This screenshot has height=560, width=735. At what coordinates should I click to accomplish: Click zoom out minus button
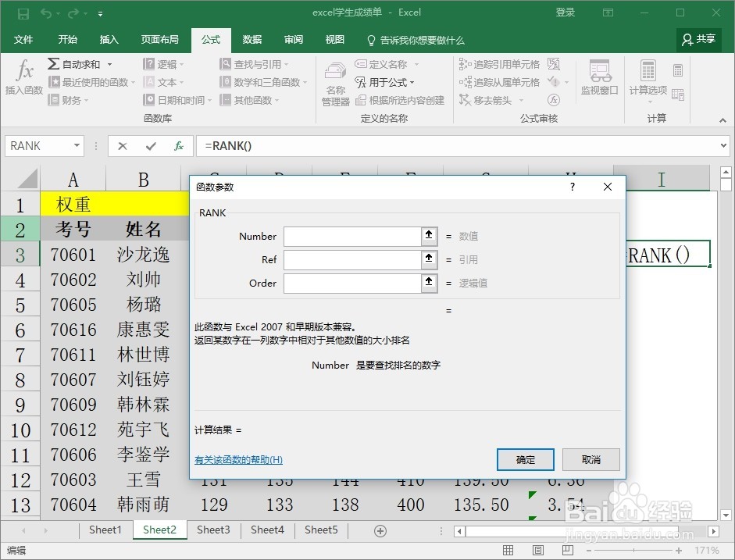coord(589,550)
